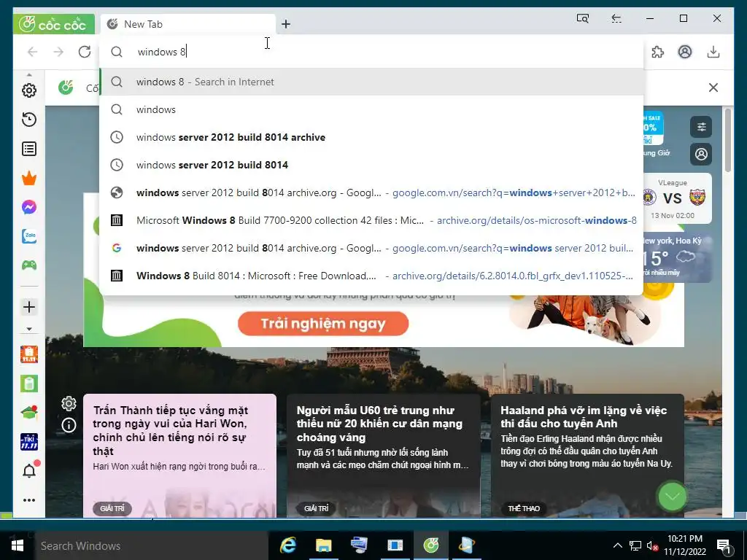Go back with the left arrow

click(32, 52)
